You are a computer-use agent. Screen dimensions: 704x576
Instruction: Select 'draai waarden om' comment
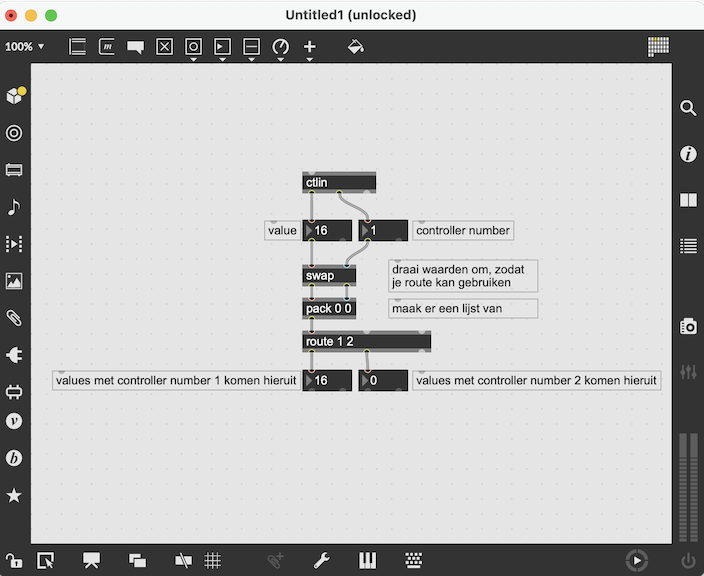[463, 276]
